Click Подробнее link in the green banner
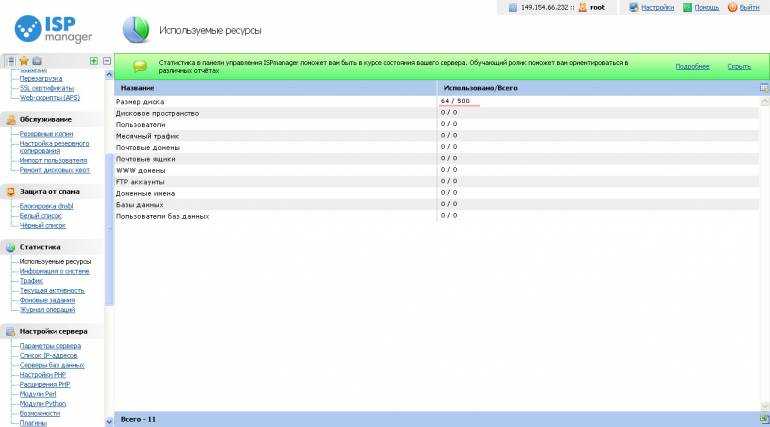The image size is (770, 427). click(x=692, y=66)
